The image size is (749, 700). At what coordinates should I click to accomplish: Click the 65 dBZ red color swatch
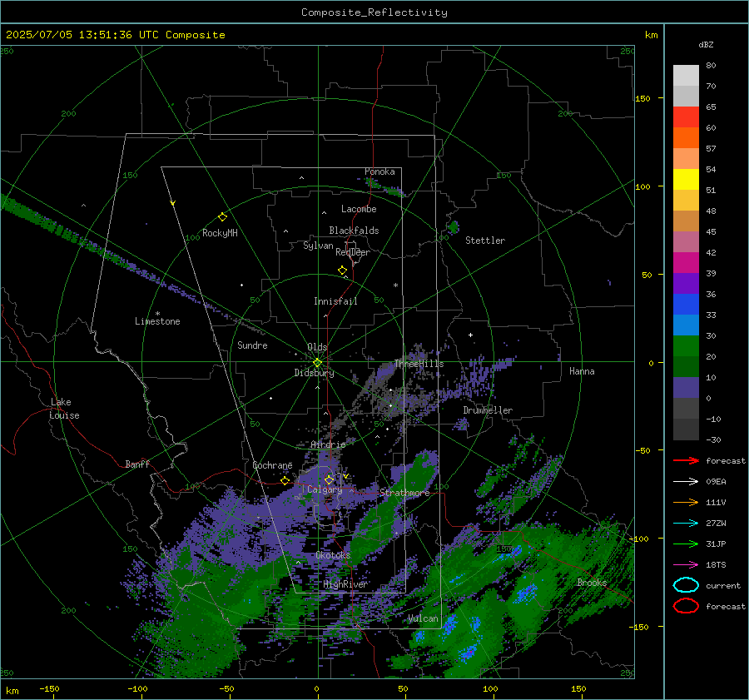[x=686, y=117]
